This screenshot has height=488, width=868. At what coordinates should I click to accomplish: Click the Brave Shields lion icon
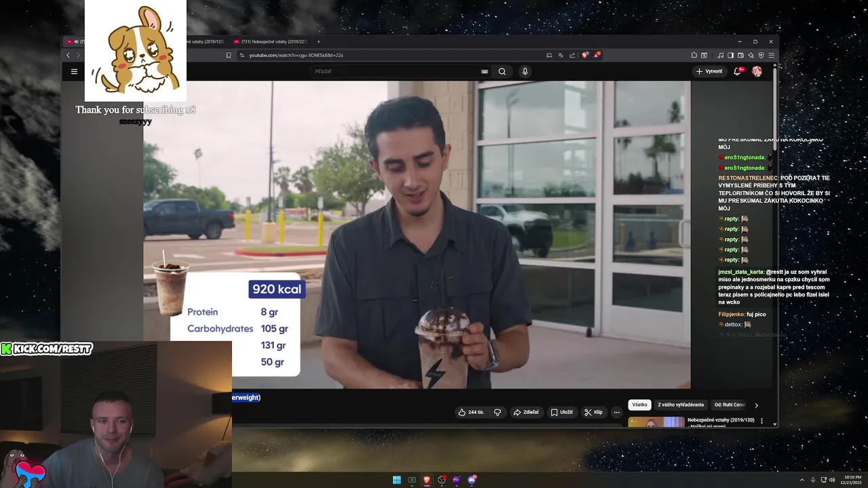pyautogui.click(x=586, y=55)
